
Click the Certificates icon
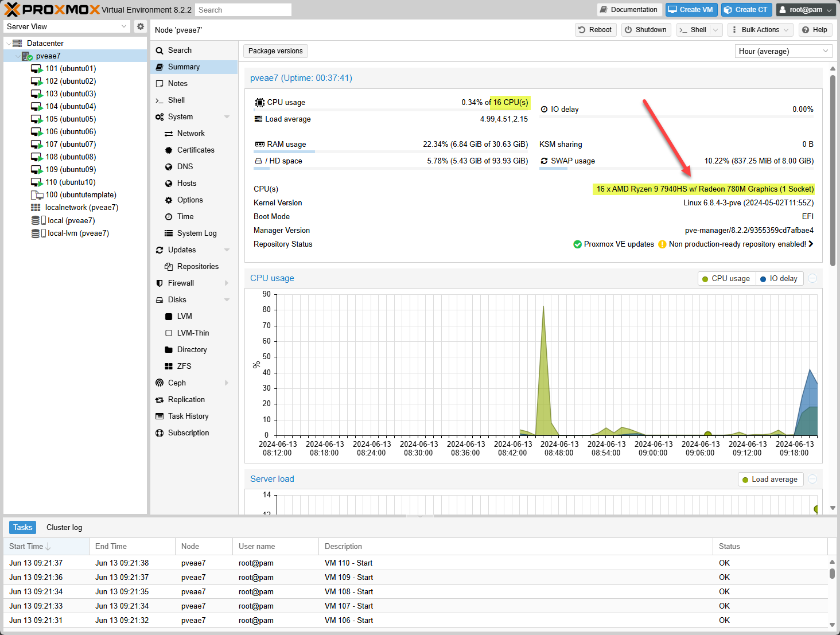pos(169,150)
